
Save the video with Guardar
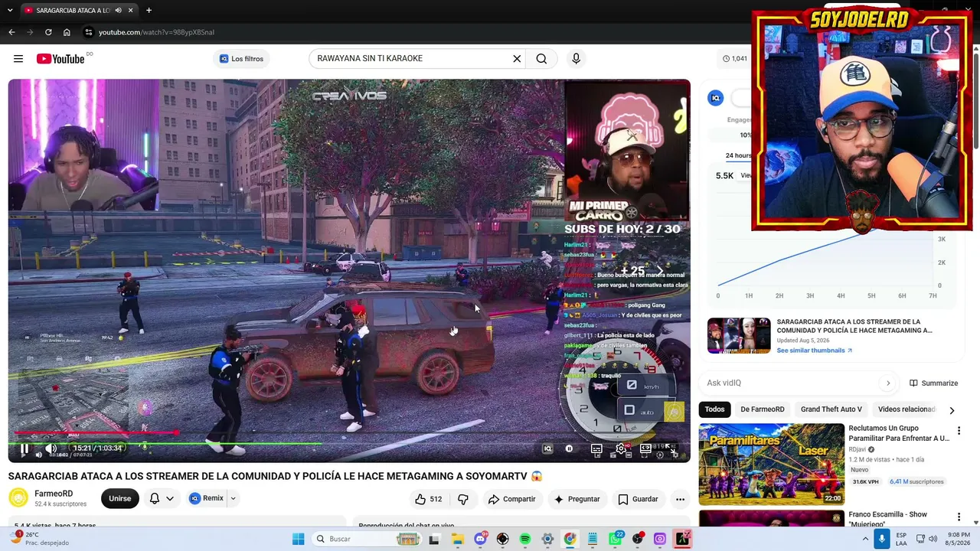click(x=638, y=499)
